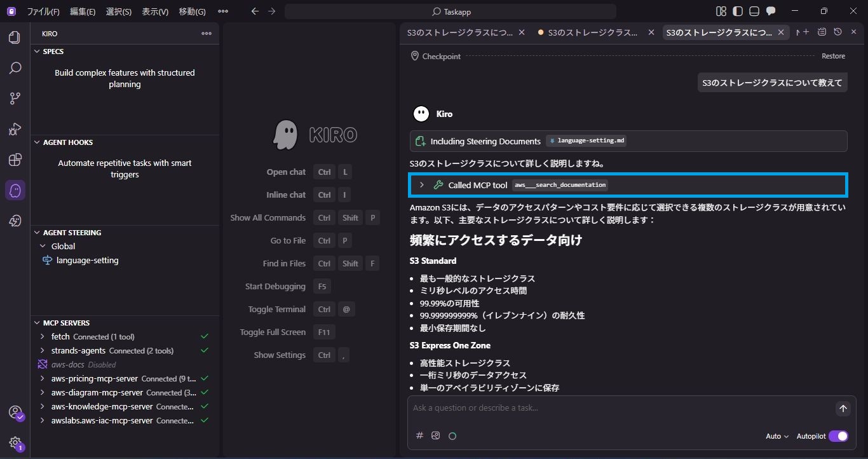
Task: Click the send arrow in chat input
Action: 843,408
